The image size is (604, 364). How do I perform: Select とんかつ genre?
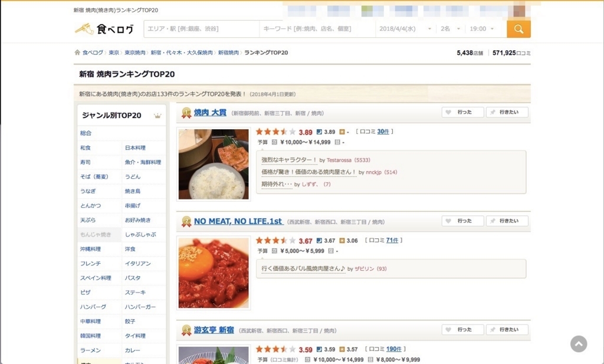click(x=90, y=206)
